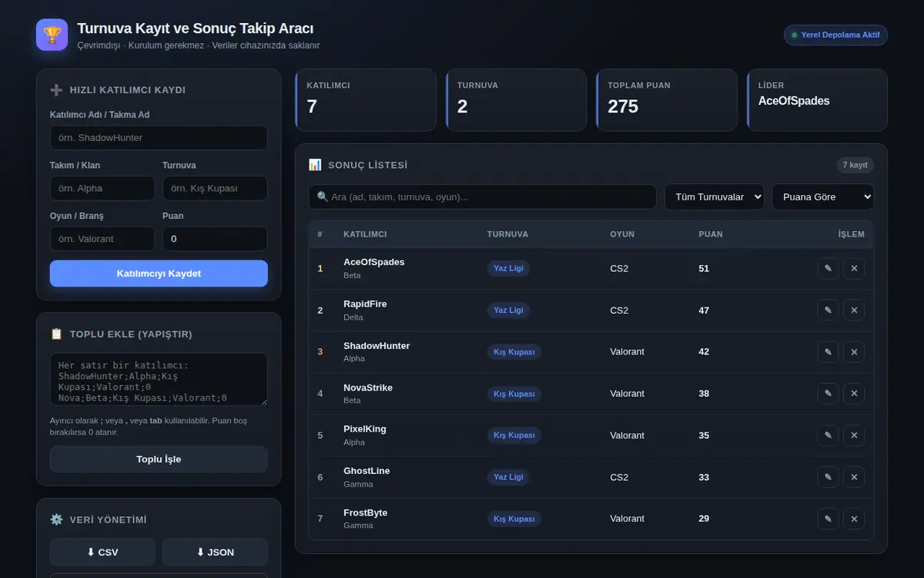Click the bulk paste textarea
924x578 pixels.
[x=159, y=379]
